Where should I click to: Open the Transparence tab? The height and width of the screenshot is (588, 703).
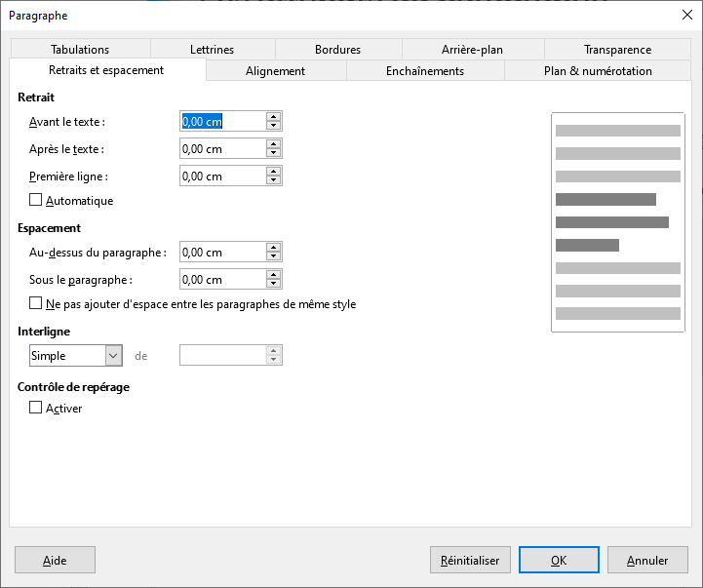click(x=617, y=50)
